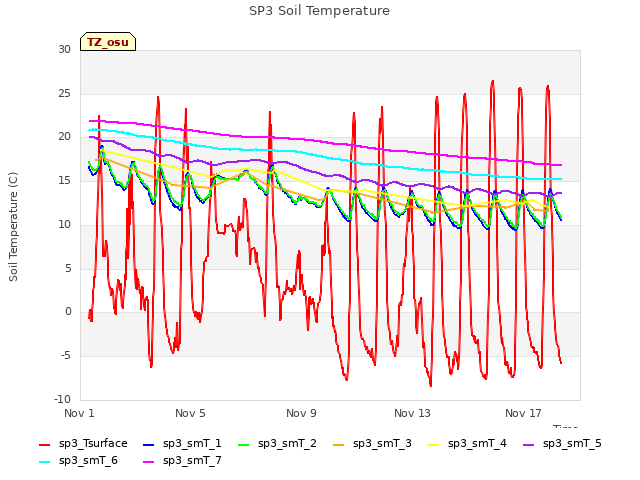The height and width of the screenshot is (480, 640).
Task: Click the cyan sp3_smT_6 legend swatch
Action: 44,462
